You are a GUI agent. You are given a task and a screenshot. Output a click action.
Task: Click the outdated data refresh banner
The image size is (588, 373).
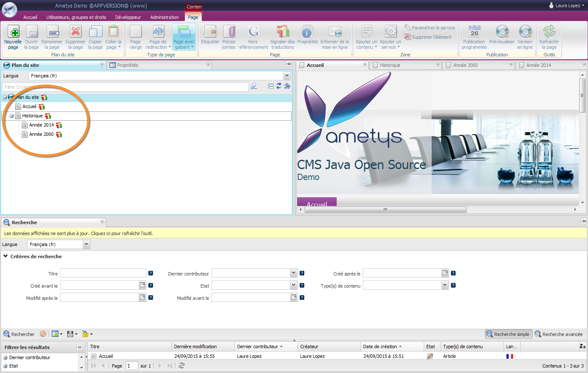[x=293, y=233]
